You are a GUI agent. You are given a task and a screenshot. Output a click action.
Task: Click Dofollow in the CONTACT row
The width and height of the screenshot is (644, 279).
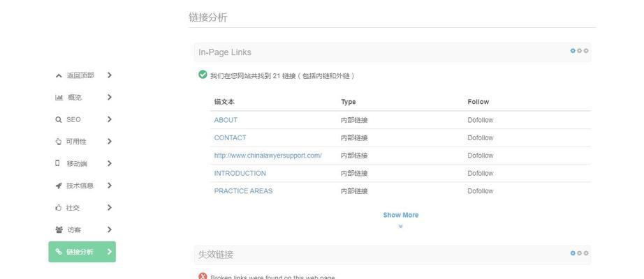click(480, 138)
